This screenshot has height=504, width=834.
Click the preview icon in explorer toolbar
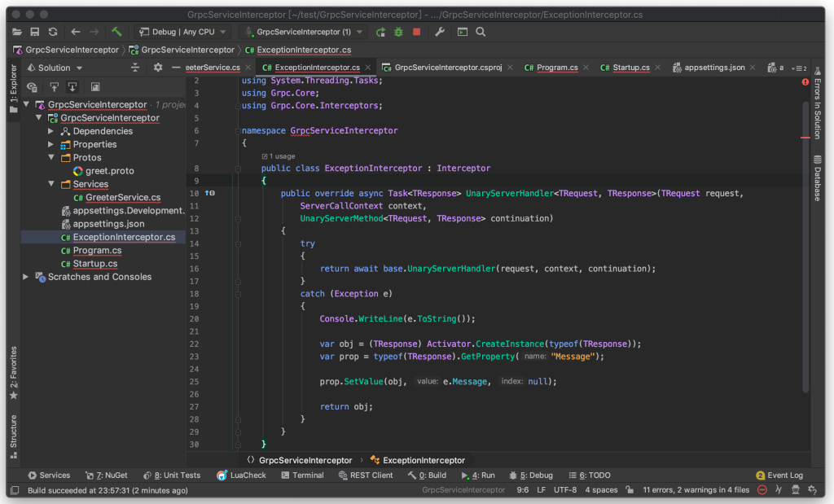pos(95,86)
